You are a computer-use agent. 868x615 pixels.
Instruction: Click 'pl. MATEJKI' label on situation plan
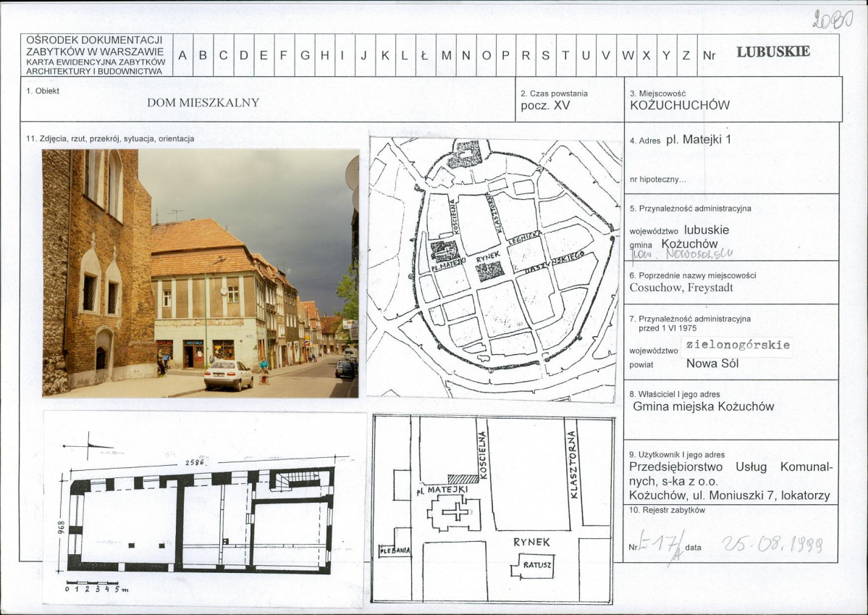(x=442, y=490)
